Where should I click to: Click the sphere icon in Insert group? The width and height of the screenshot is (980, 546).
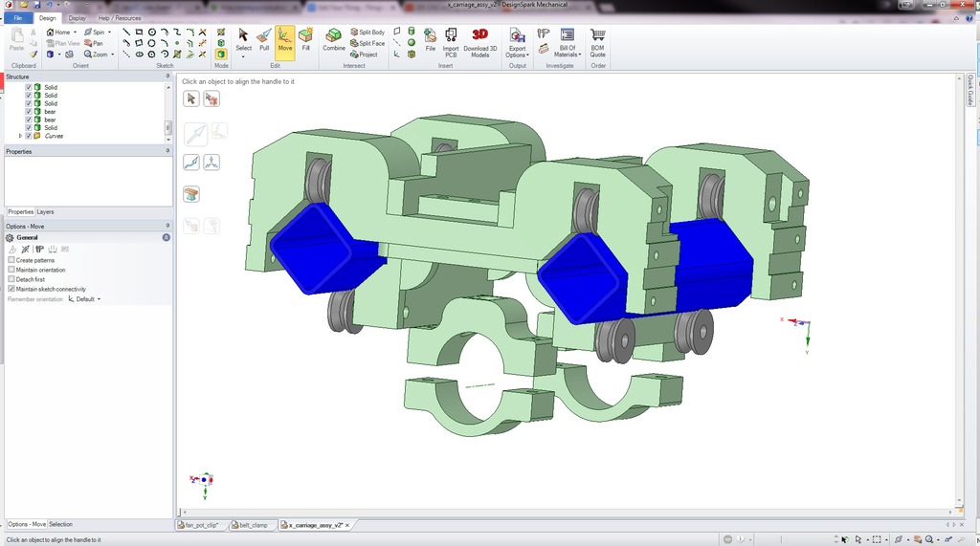(x=412, y=42)
